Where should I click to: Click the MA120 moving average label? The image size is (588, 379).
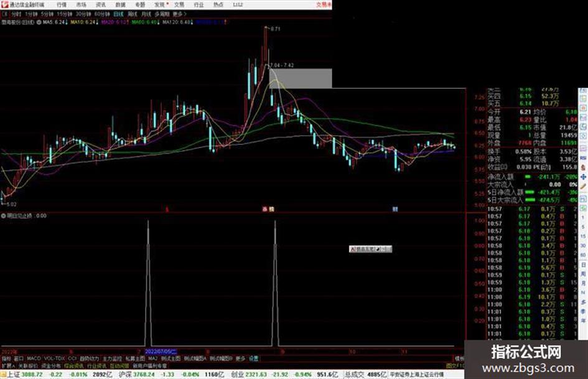tap(177, 22)
